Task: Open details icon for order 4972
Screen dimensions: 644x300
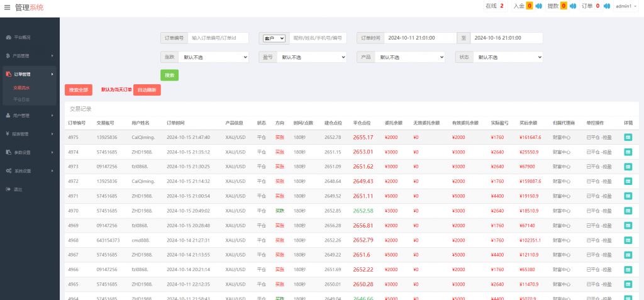Action: tap(628, 181)
